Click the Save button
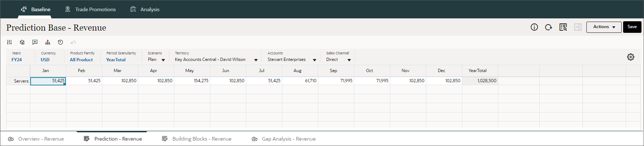Image resolution: width=644 pixels, height=146 pixels. tap(632, 27)
